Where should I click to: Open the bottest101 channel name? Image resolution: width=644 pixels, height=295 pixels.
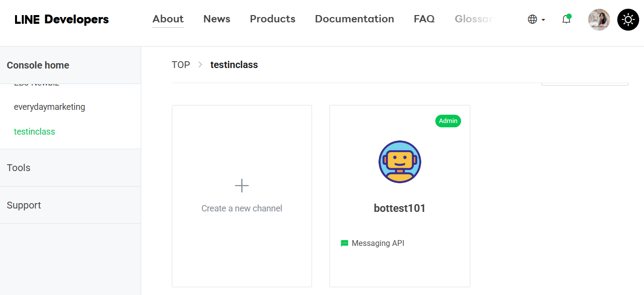click(400, 208)
